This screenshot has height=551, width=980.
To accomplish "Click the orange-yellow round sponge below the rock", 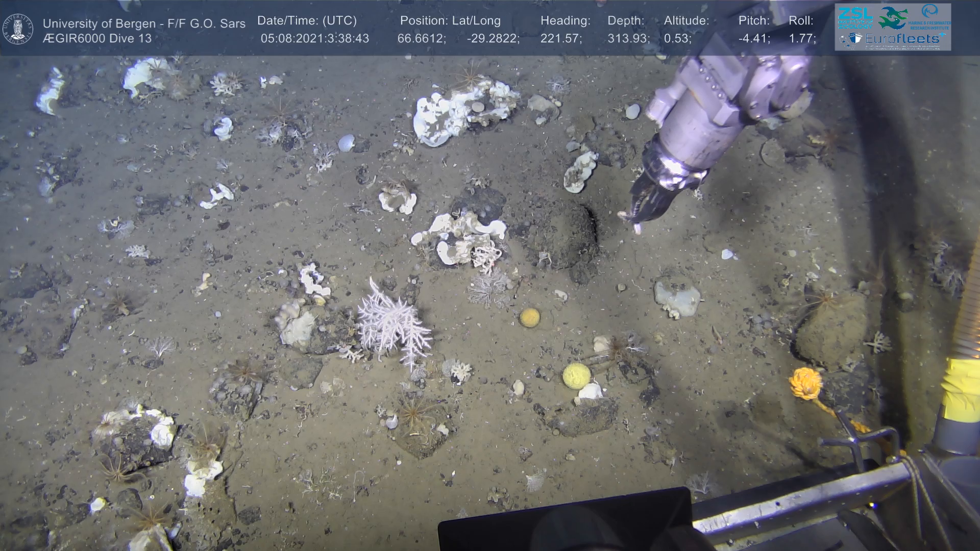I will [x=529, y=317].
